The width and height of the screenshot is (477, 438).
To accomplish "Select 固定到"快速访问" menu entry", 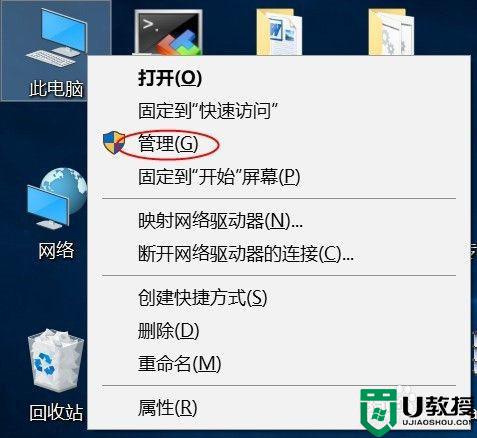I will coord(279,111).
